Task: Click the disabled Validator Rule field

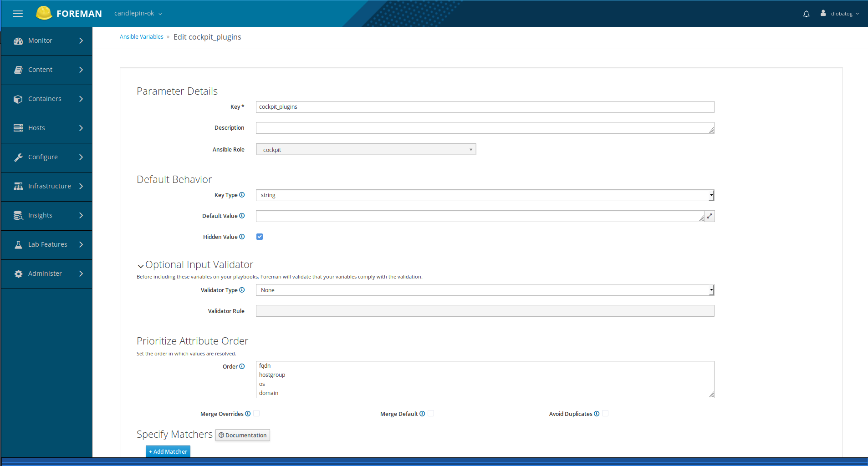Action: pos(485,311)
